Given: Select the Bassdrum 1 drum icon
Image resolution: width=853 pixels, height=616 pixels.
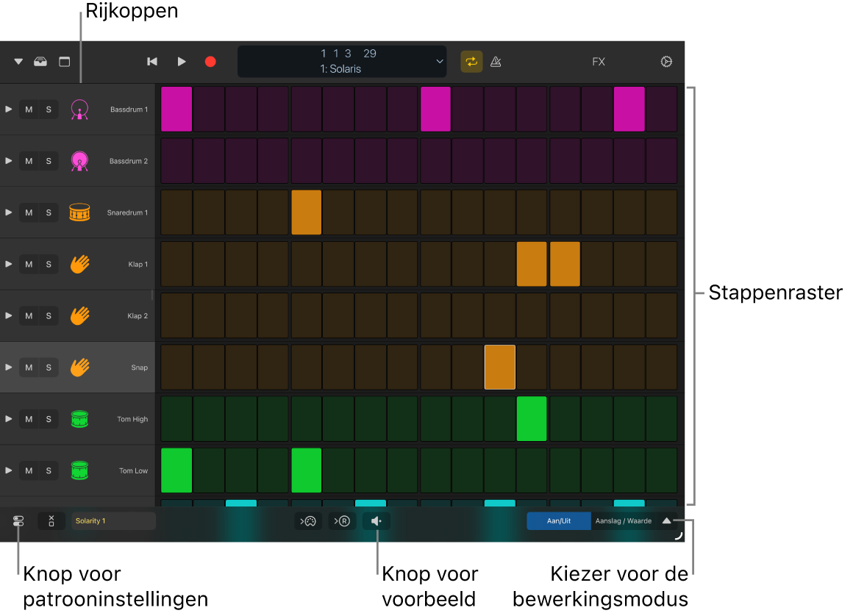Looking at the screenshot, I should click(x=79, y=109).
